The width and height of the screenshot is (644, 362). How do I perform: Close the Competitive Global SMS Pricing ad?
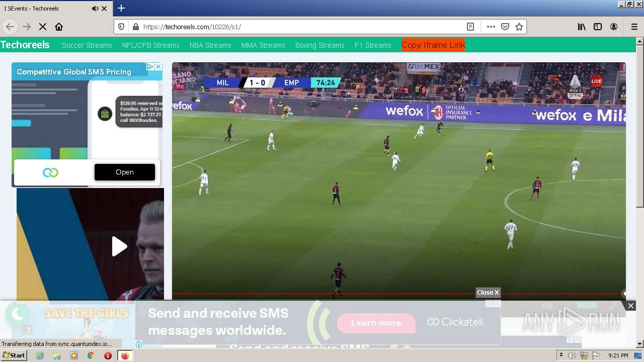click(158, 66)
